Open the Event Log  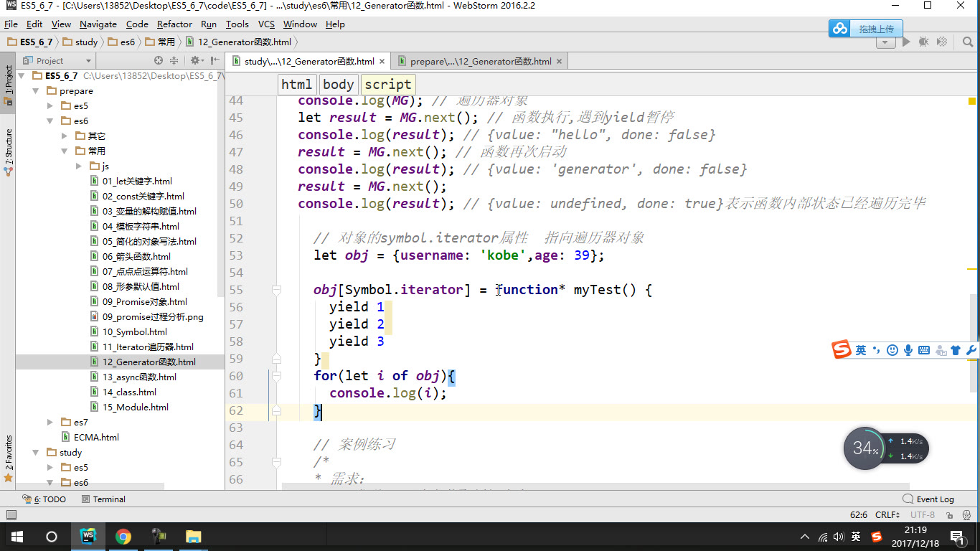[x=928, y=499]
